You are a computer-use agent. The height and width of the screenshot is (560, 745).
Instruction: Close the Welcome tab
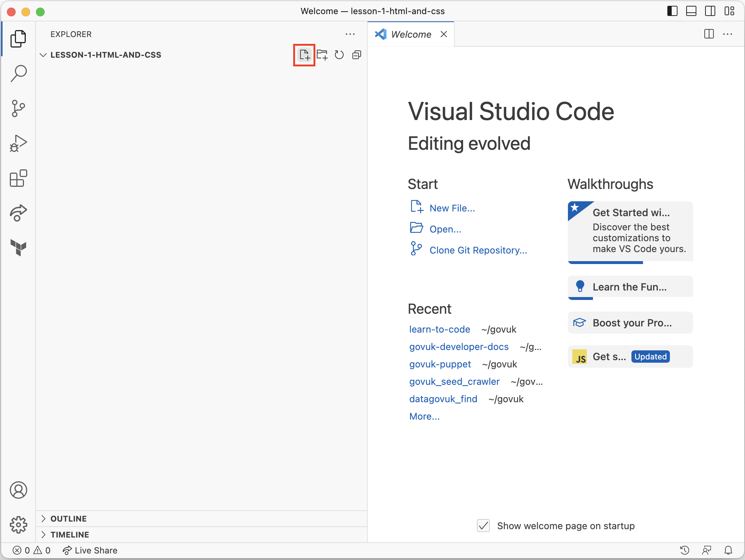[x=443, y=34]
